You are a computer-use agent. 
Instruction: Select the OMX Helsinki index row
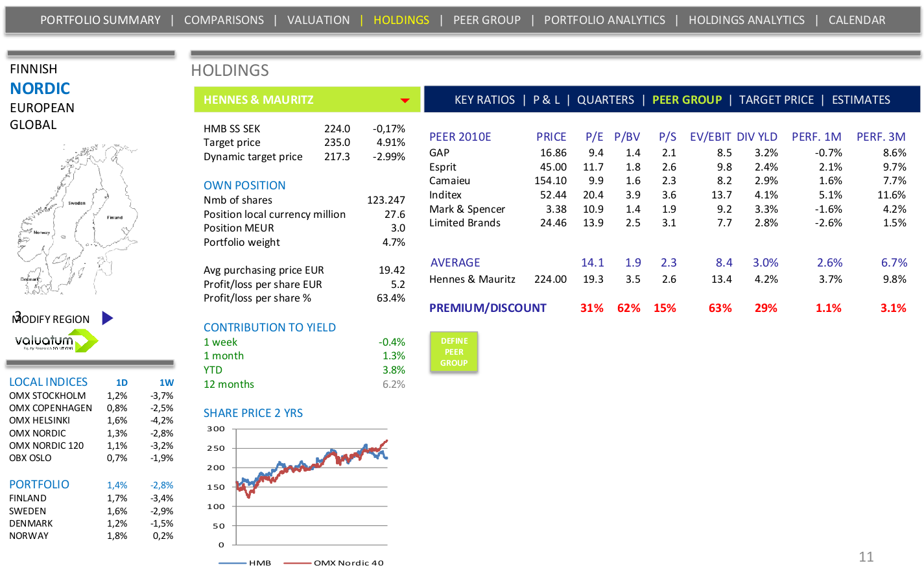tap(91, 420)
